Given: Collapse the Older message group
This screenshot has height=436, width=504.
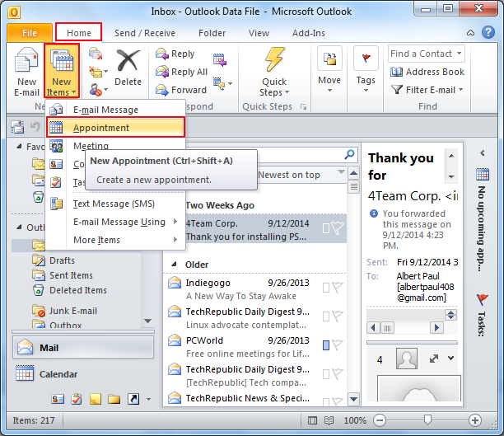Looking at the screenshot, I should [x=175, y=265].
